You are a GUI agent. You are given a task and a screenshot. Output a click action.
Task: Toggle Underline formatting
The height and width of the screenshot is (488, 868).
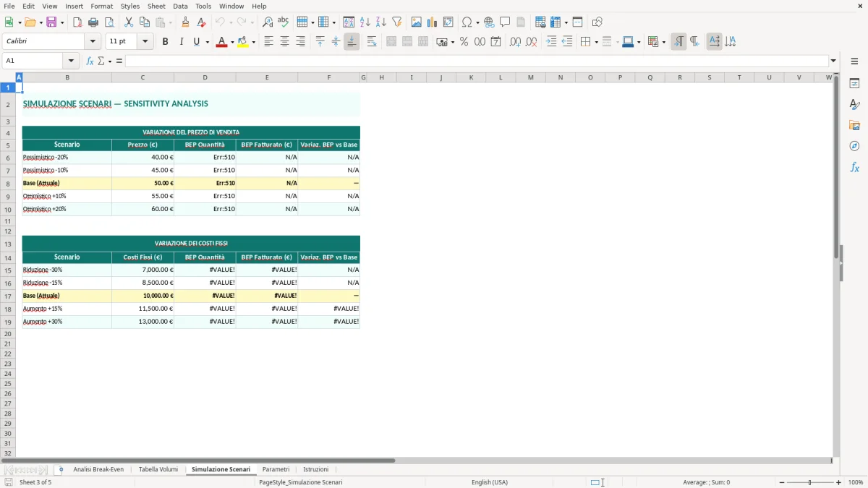(x=197, y=42)
